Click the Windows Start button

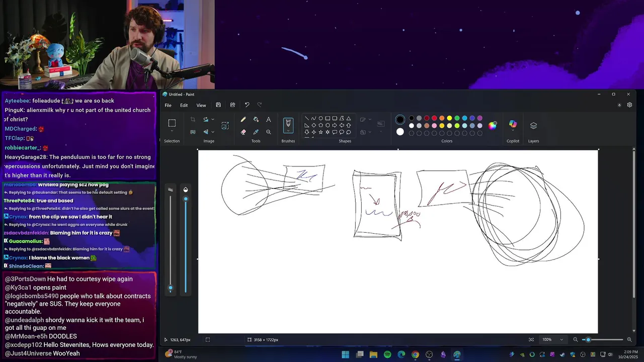[346, 354]
